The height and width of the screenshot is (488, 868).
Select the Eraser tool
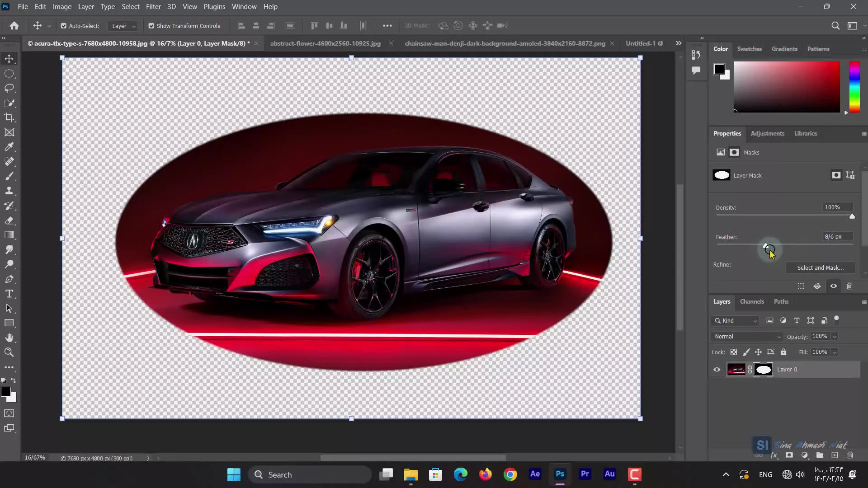coord(9,221)
